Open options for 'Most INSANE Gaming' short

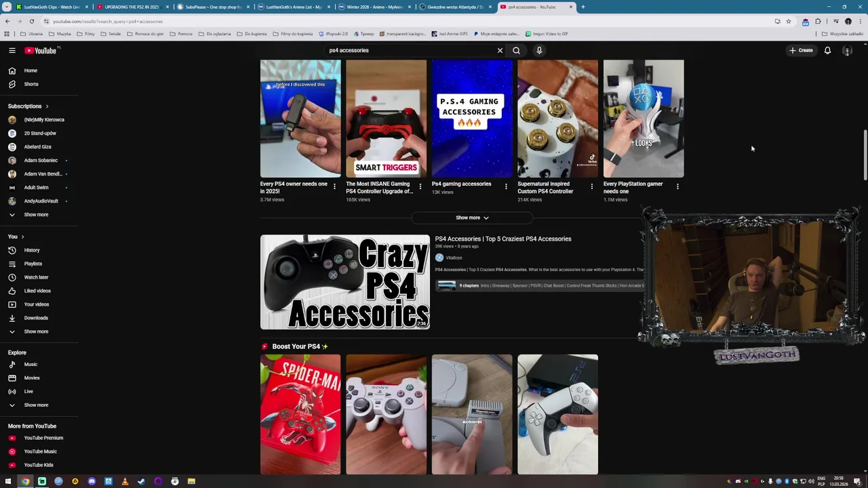(420, 186)
